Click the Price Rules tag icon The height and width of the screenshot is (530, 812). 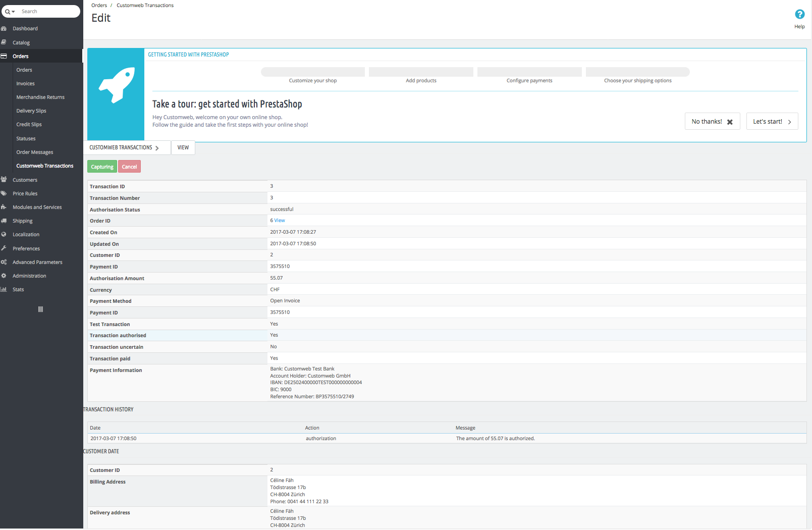click(x=4, y=193)
